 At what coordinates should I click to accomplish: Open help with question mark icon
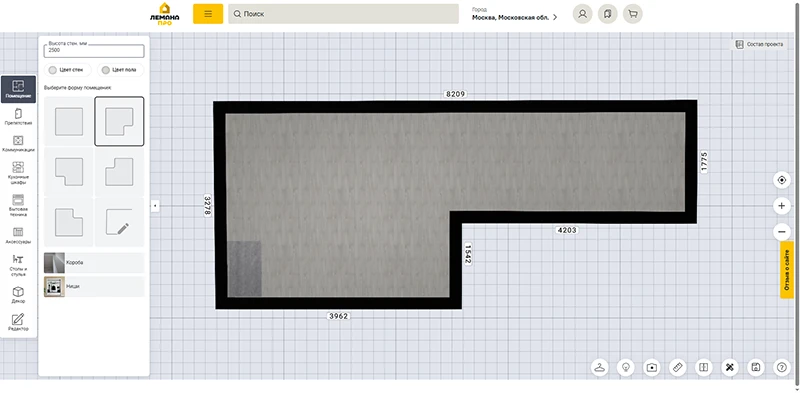tap(782, 367)
